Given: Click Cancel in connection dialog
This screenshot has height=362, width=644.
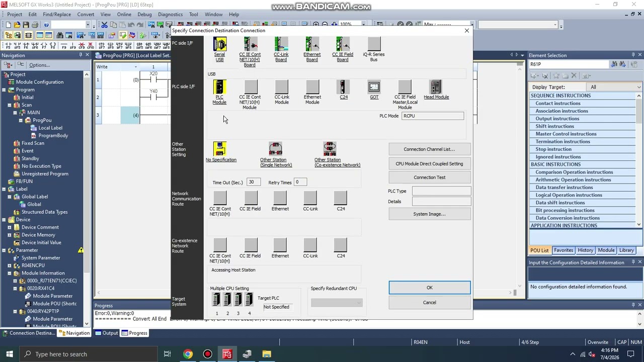Looking at the screenshot, I should click(429, 303).
